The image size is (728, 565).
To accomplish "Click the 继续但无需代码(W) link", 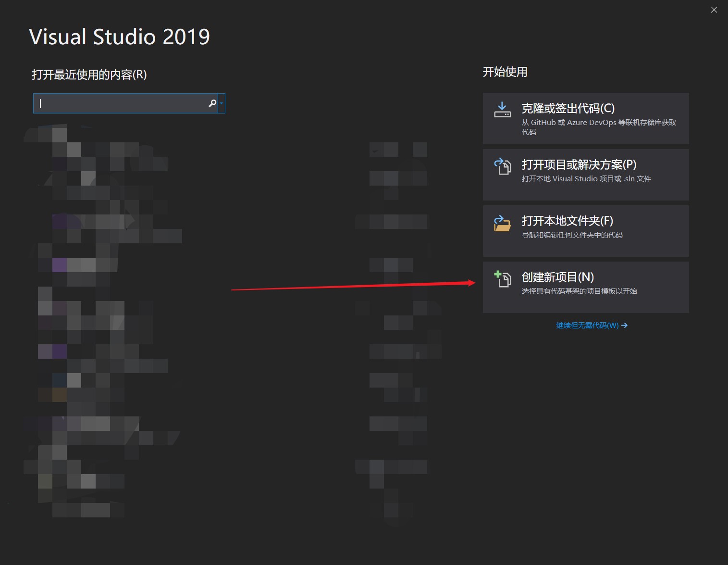I will (587, 326).
